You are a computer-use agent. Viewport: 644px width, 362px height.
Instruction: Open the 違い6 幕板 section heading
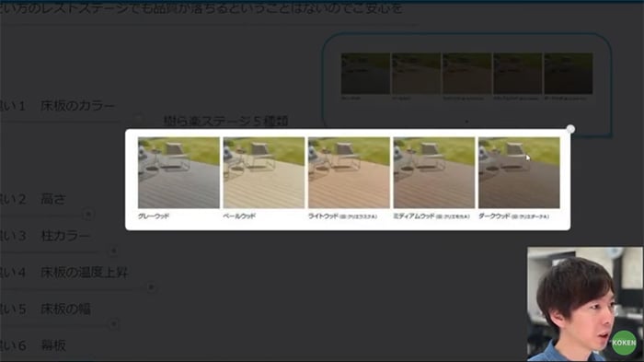[33, 345]
